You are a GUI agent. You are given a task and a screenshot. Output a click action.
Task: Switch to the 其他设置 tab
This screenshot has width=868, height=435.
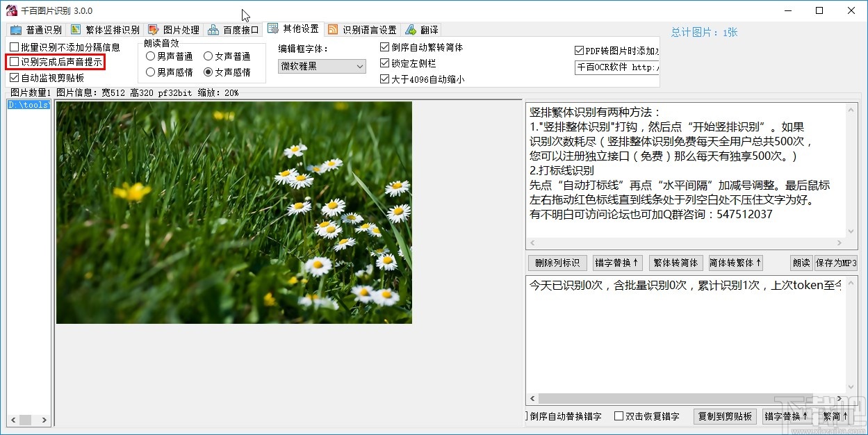293,29
